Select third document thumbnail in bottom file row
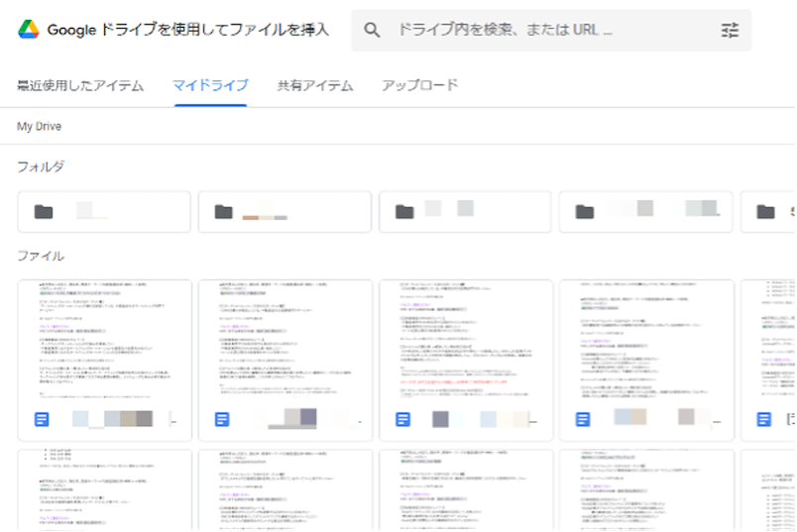This screenshot has width=797, height=532. click(x=466, y=490)
